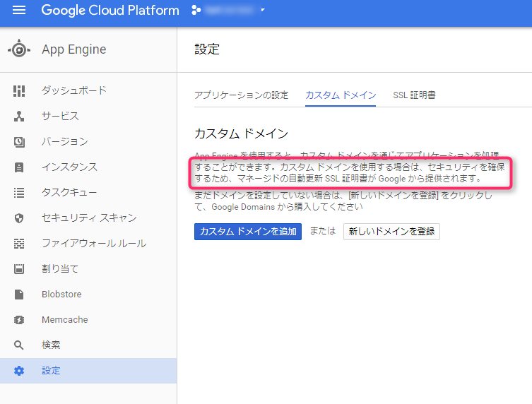Screen dimensions: 532x404
Task: Open バージョン page from sidebar
Action: click(x=88, y=142)
